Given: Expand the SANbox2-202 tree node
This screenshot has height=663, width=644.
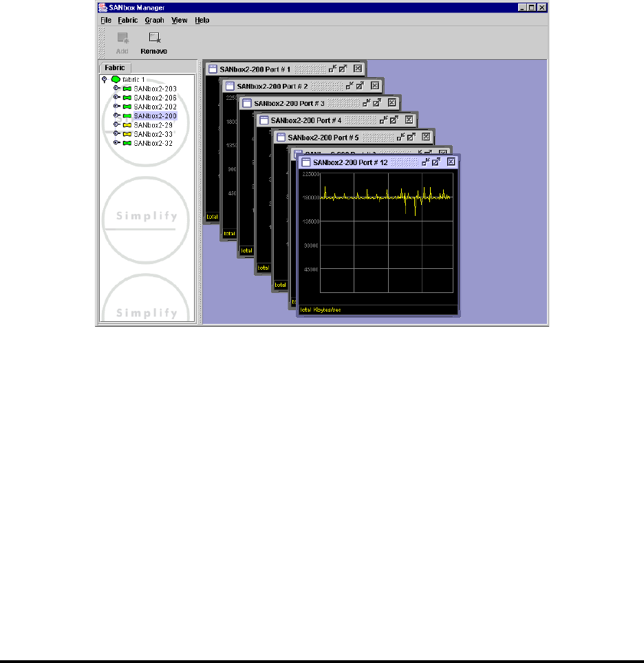Looking at the screenshot, I should point(116,107).
